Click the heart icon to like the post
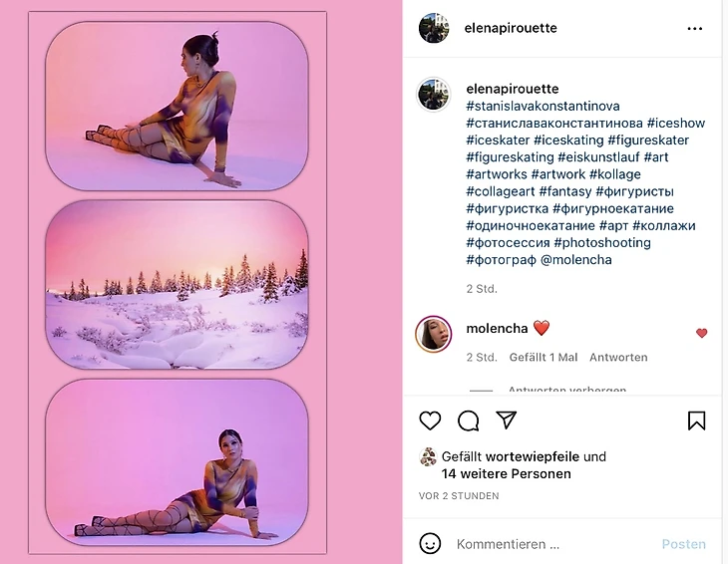This screenshot has width=728, height=564. coord(430,421)
